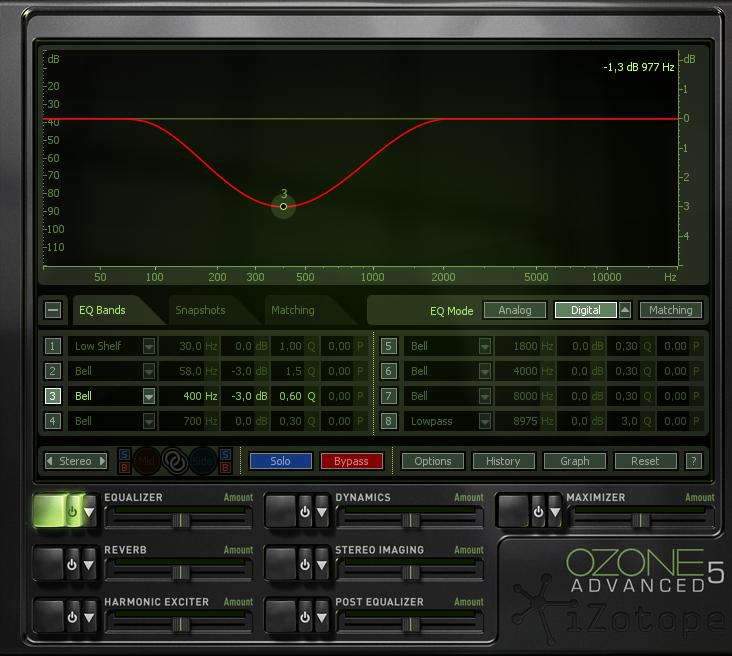Screen dimensions: 732x656
Task: Open the Lowpass filter type dropdown
Action: pos(485,422)
